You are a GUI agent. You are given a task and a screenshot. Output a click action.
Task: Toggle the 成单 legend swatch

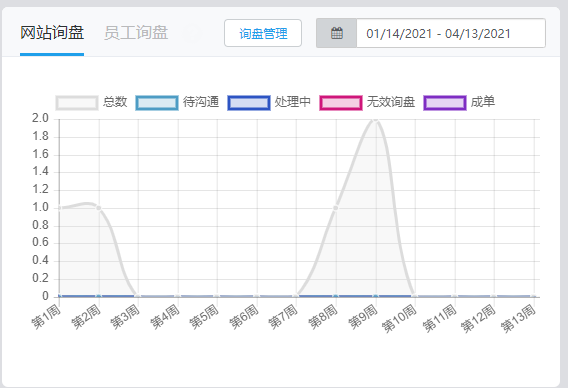[x=444, y=103]
